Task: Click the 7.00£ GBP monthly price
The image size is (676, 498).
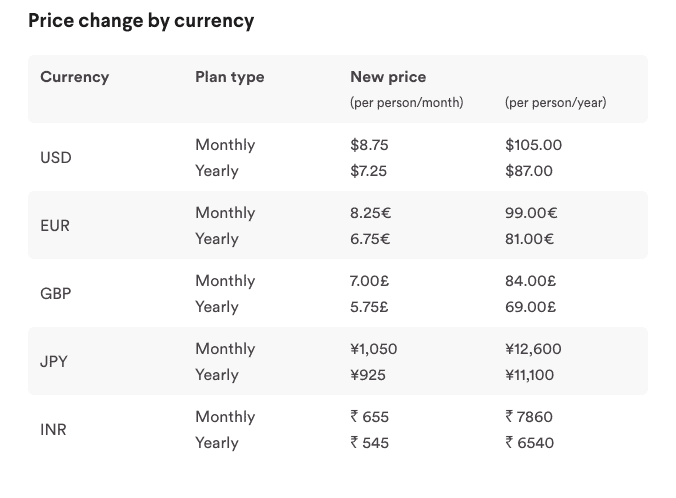Action: pos(369,281)
